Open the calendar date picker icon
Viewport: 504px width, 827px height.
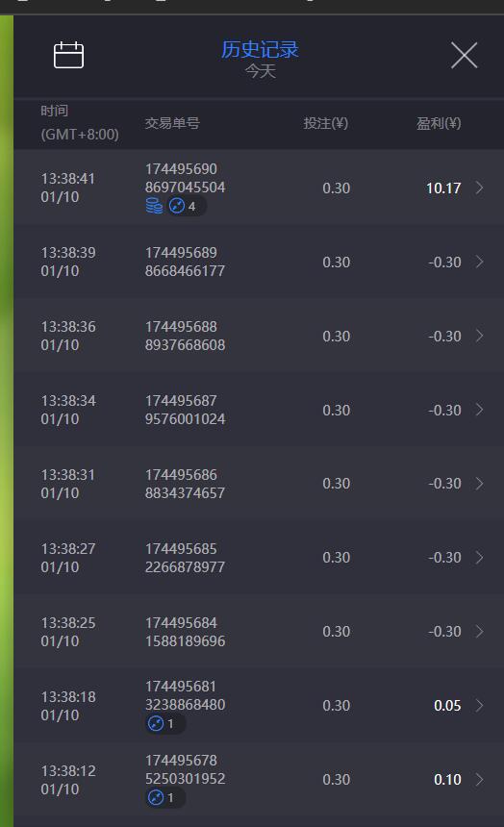click(68, 55)
